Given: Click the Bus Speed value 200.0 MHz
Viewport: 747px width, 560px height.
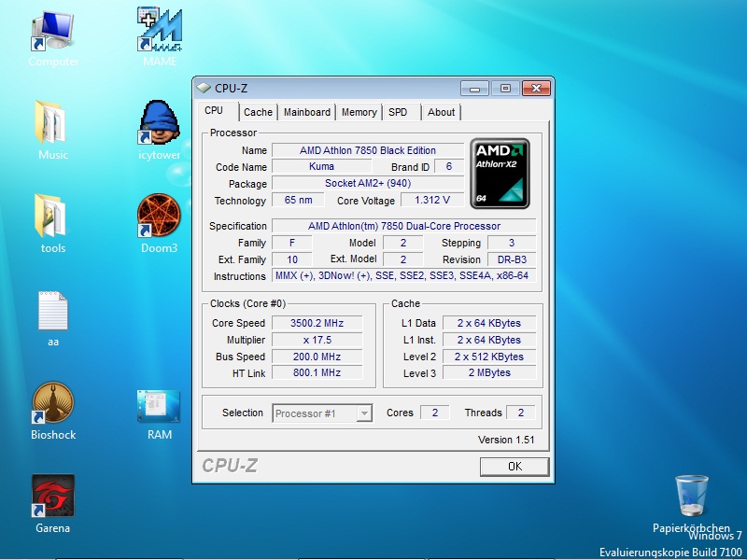Looking at the screenshot, I should click(317, 357).
